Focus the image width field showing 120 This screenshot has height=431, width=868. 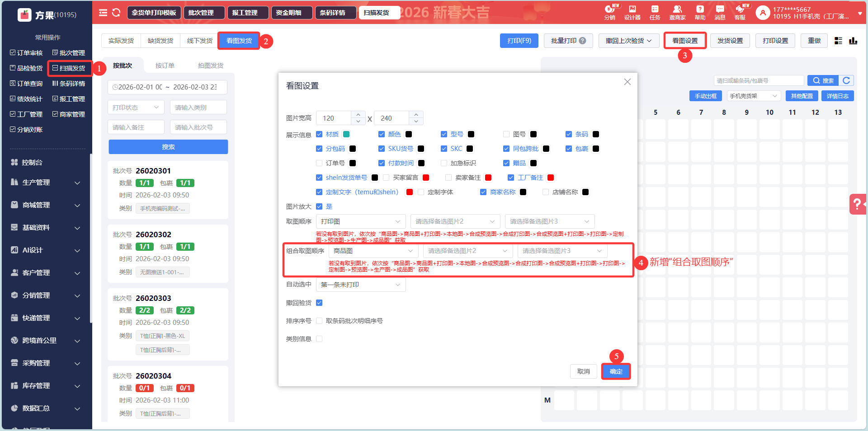(x=334, y=118)
